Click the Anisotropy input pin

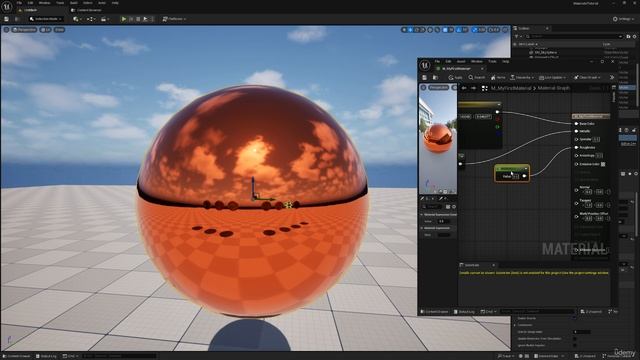(576, 156)
